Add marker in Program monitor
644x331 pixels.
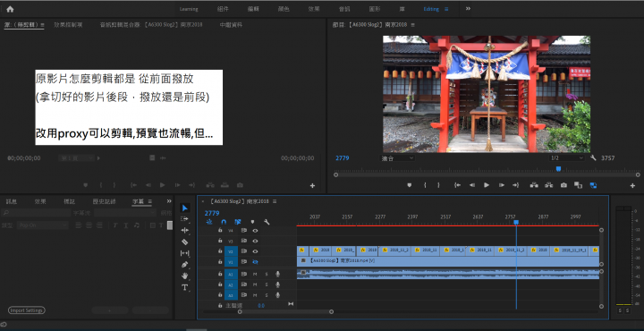409,185
